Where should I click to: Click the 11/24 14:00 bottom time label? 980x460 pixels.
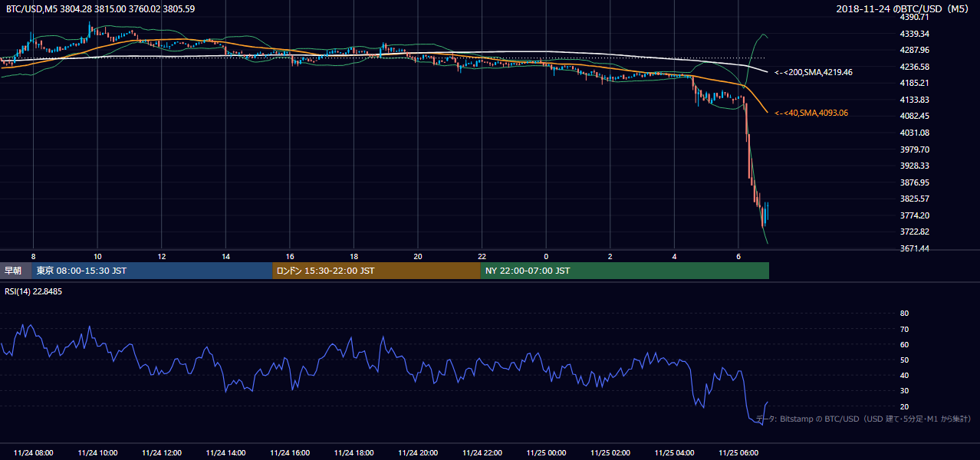pyautogui.click(x=225, y=453)
